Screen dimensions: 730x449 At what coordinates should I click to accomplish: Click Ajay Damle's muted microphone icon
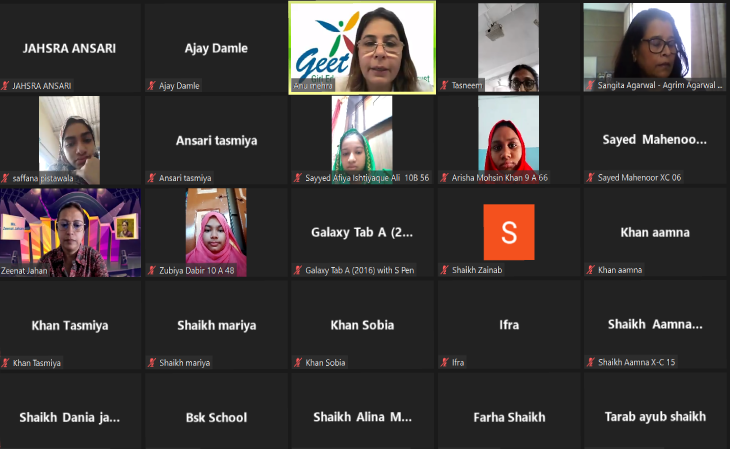[x=152, y=86]
